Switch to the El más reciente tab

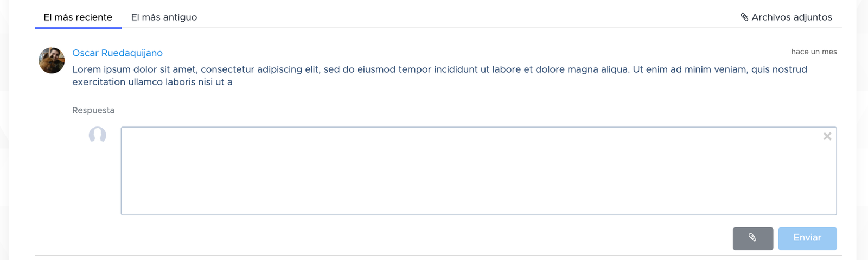click(x=78, y=17)
